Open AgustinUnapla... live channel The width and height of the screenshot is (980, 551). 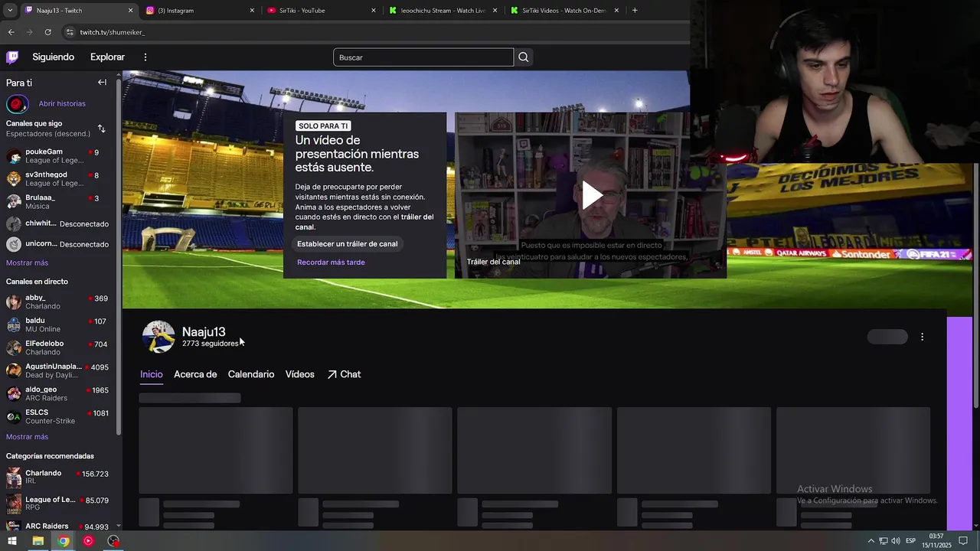click(58, 370)
